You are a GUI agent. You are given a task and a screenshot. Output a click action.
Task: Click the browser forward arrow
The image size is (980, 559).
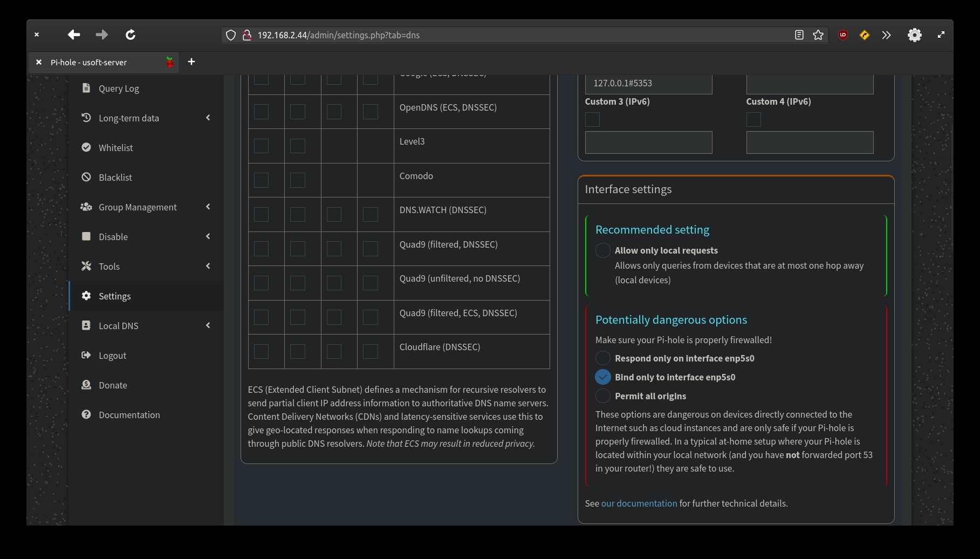(102, 35)
